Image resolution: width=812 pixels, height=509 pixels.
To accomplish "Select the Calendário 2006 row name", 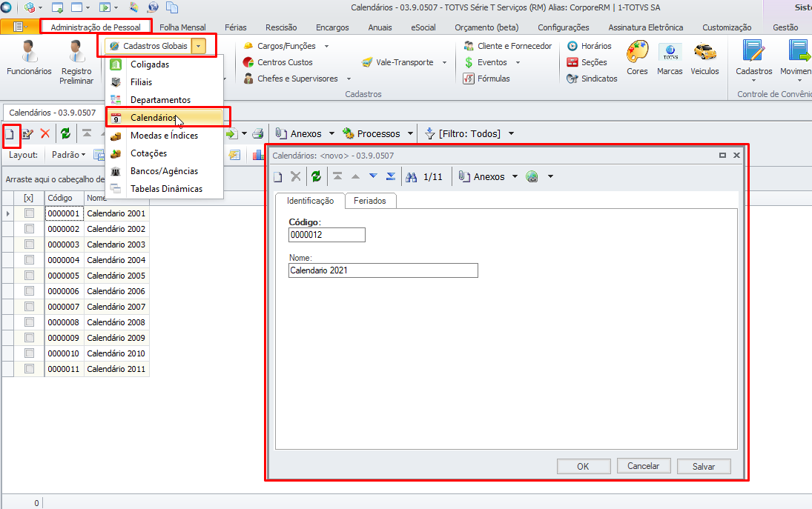I will (x=116, y=291).
